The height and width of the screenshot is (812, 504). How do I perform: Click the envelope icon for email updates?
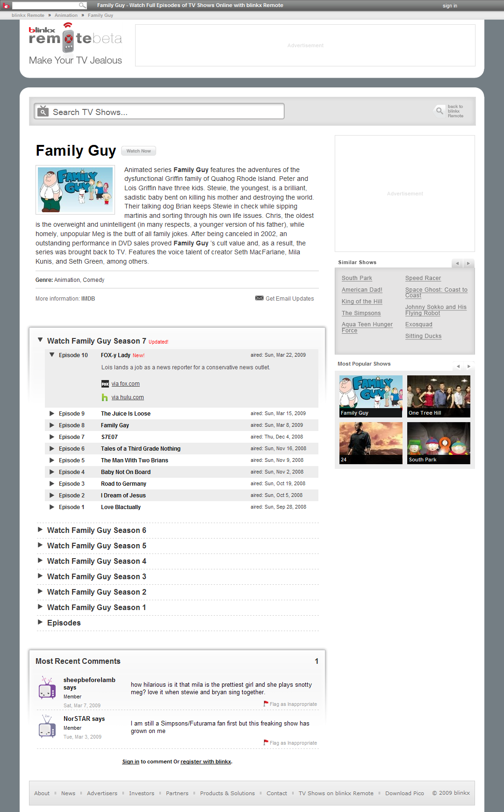(259, 298)
